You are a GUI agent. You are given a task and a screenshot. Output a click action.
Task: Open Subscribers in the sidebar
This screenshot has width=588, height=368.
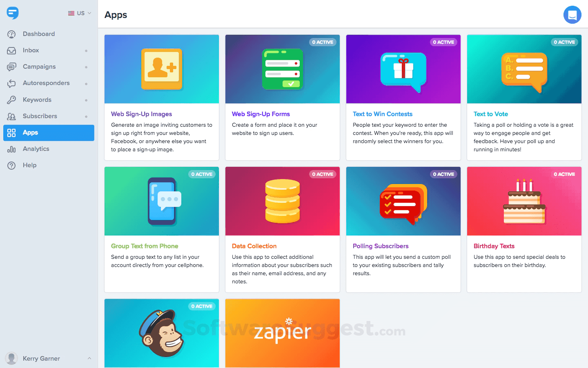(x=40, y=116)
